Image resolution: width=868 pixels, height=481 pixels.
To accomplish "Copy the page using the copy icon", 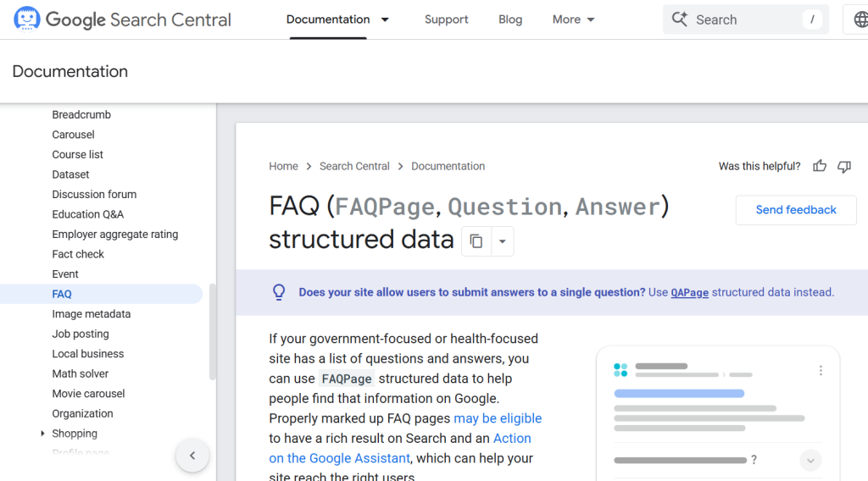I will pos(476,241).
